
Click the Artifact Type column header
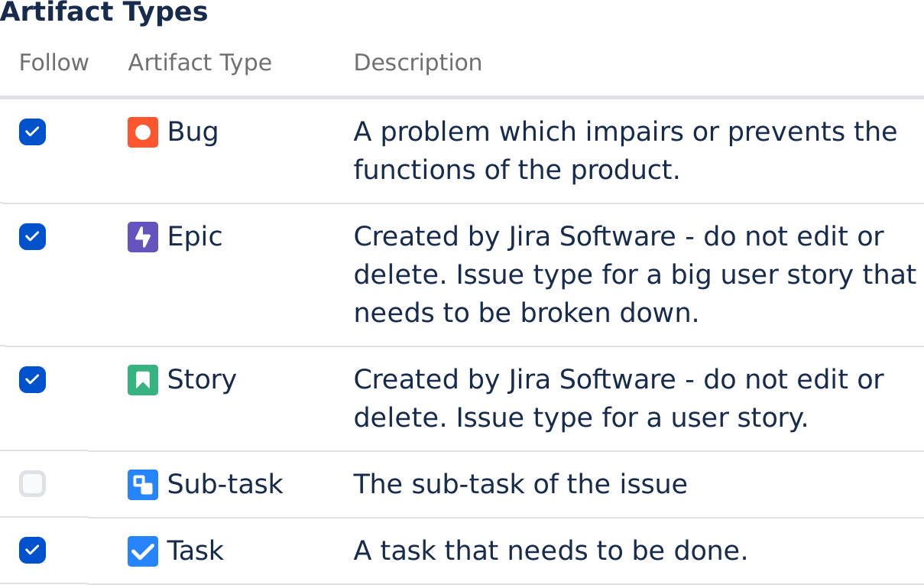pyautogui.click(x=200, y=63)
